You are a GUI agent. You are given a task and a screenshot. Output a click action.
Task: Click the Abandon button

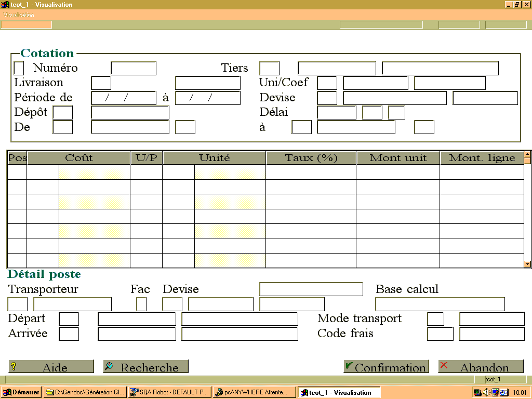click(481, 366)
